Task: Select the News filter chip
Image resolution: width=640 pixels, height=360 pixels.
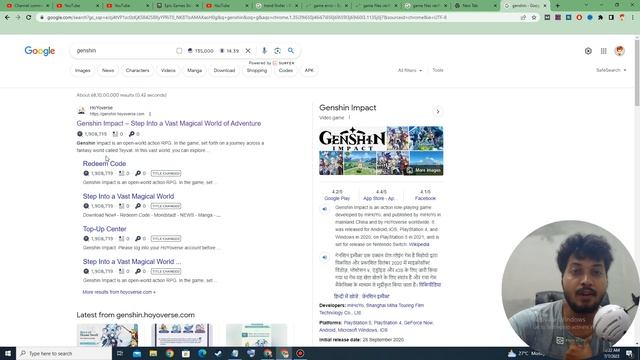Action: (x=108, y=71)
